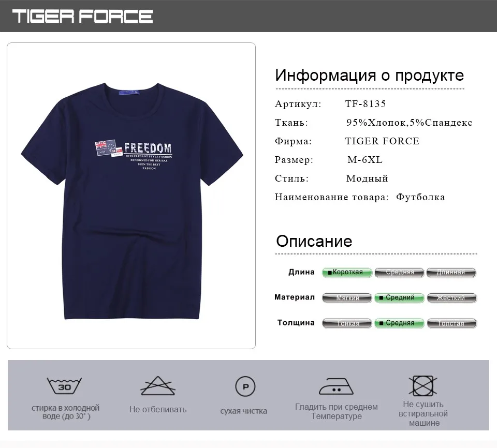Click the size value M-6XL
497x448 pixels.
365,160
